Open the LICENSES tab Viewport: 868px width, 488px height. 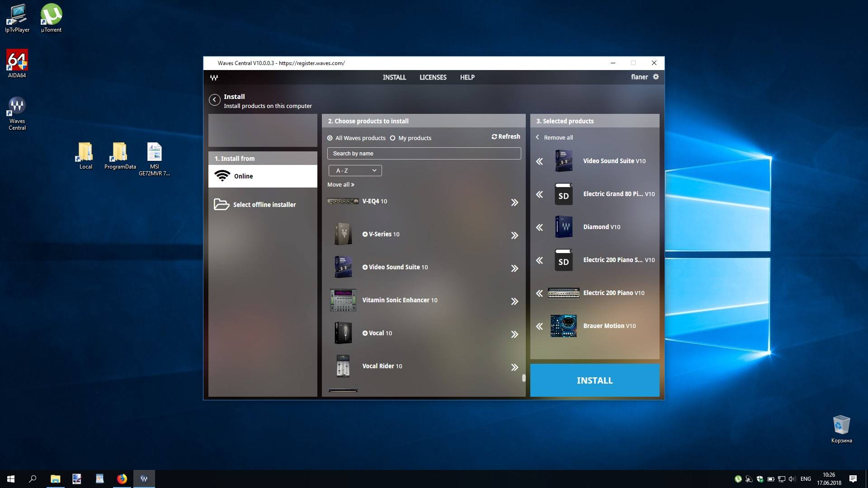coord(433,77)
